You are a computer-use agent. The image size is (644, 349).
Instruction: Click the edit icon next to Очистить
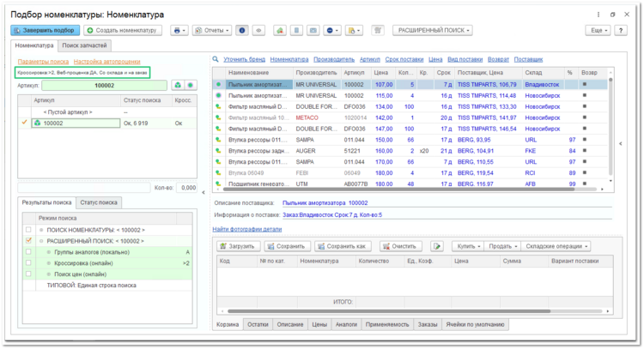click(x=437, y=246)
